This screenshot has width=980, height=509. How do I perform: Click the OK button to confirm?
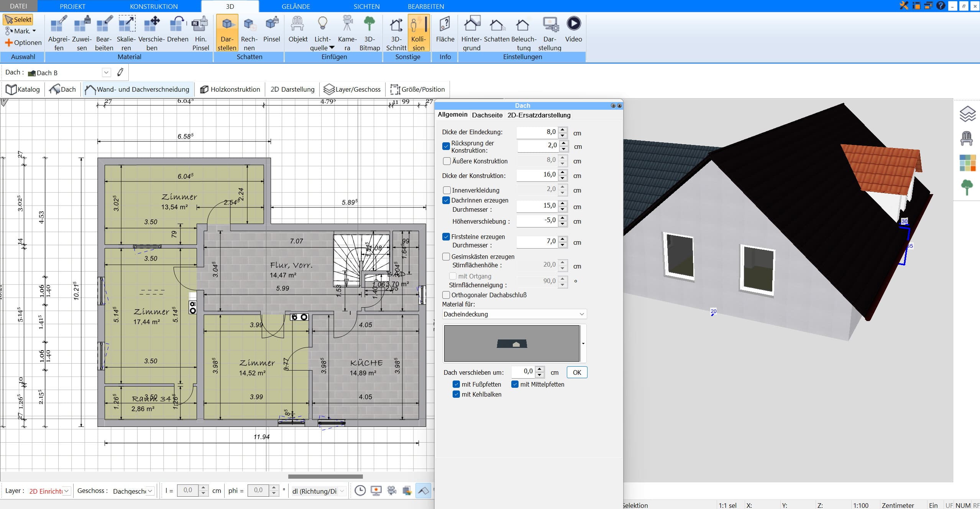576,372
